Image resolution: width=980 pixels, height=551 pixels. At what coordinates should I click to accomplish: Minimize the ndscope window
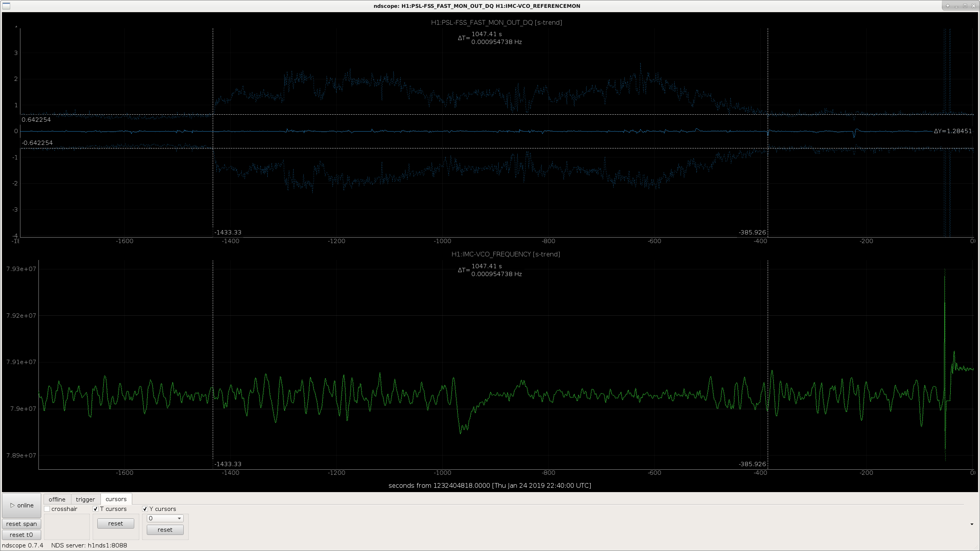956,6
